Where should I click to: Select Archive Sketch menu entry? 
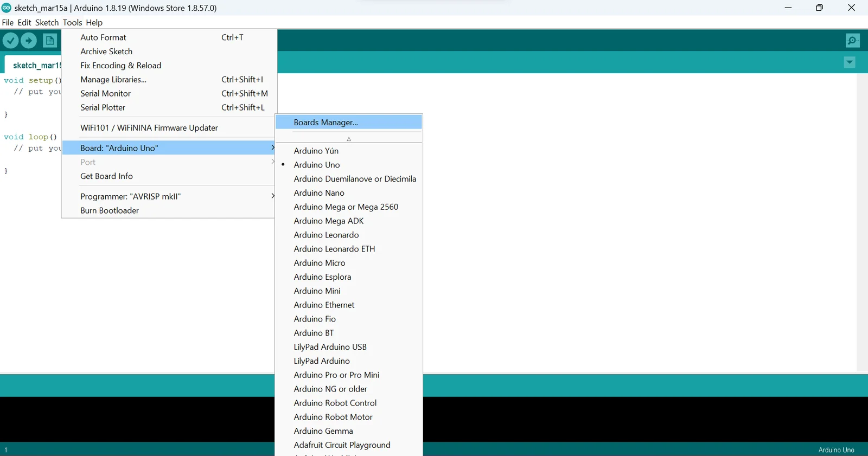pyautogui.click(x=169, y=52)
